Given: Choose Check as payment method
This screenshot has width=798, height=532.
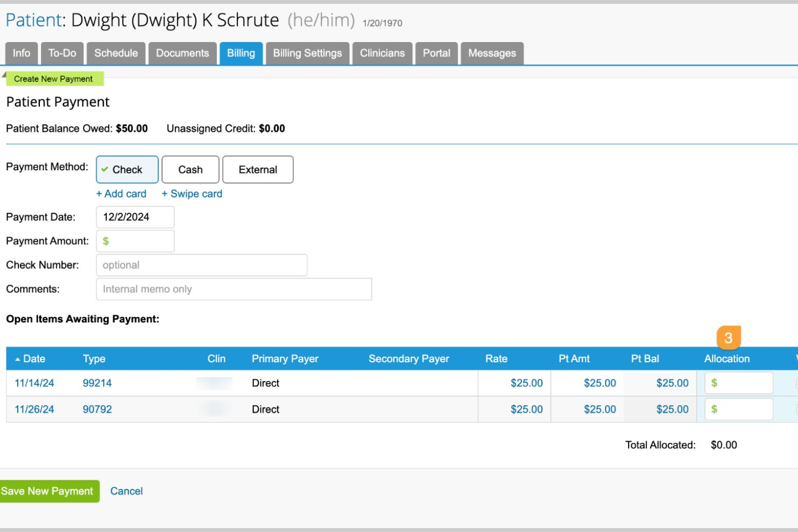Looking at the screenshot, I should click(x=127, y=170).
